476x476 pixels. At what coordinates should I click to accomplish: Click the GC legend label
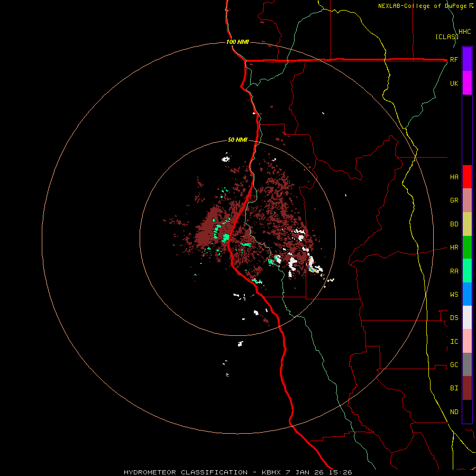tap(454, 364)
